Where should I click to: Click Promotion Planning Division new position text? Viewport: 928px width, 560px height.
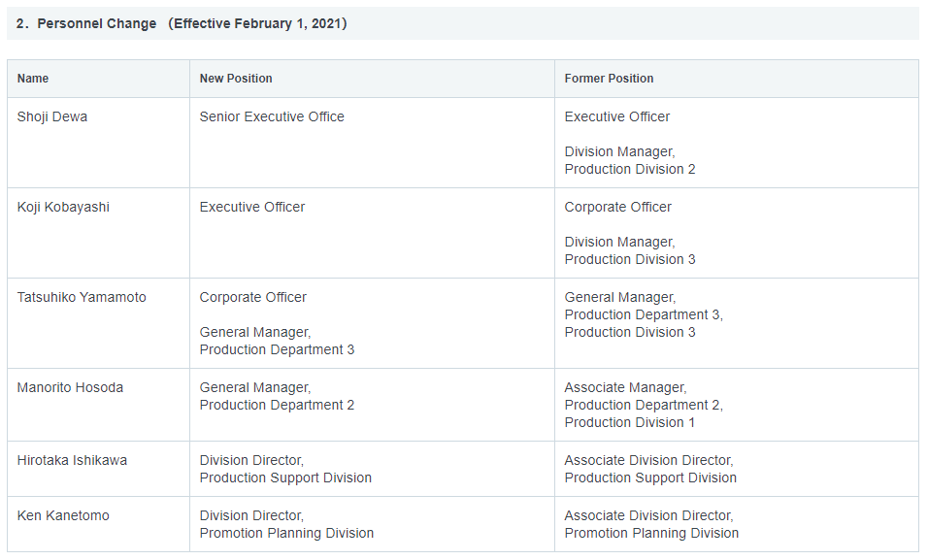coord(286,534)
